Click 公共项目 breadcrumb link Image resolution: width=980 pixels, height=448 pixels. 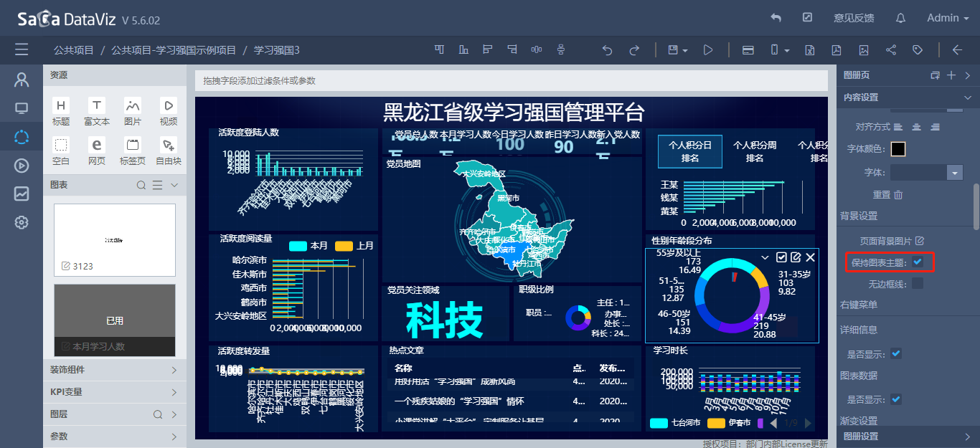[x=74, y=50]
